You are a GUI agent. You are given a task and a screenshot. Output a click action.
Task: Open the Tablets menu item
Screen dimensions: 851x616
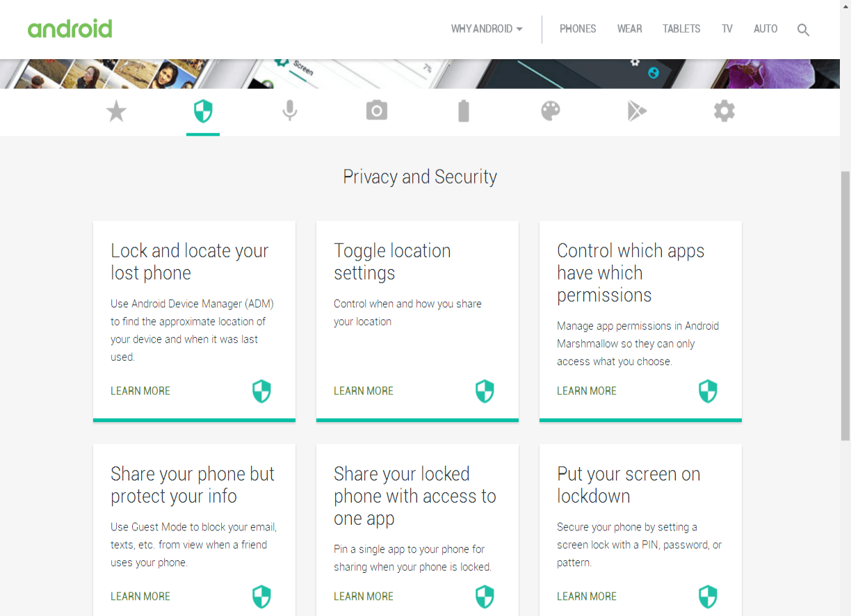tap(681, 29)
